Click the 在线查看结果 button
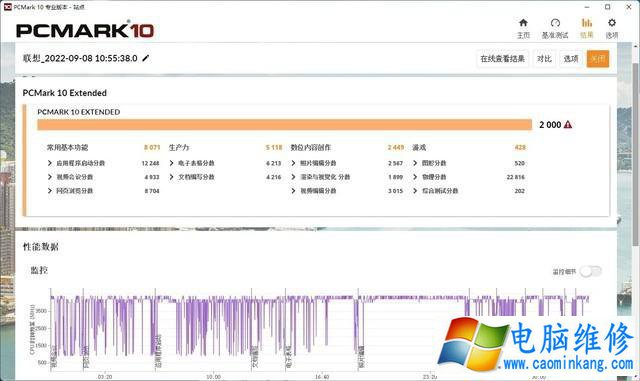The height and width of the screenshot is (381, 640). point(502,59)
